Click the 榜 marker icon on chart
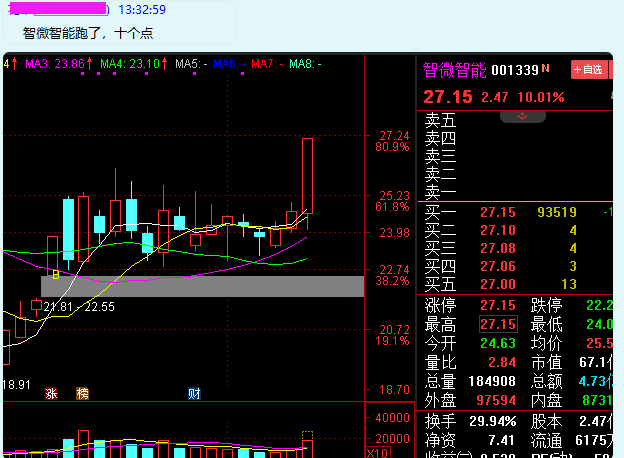 (82, 394)
